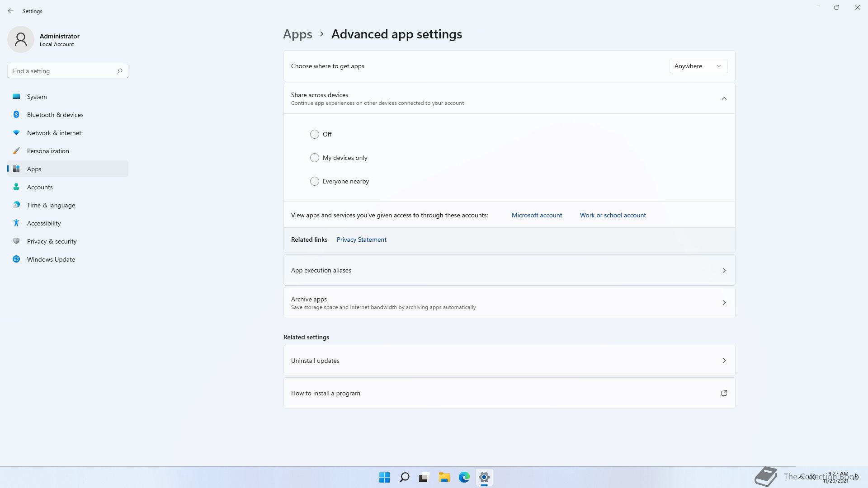Open the Anywhere dropdown for app sources
The width and height of the screenshot is (868, 488).
point(698,66)
